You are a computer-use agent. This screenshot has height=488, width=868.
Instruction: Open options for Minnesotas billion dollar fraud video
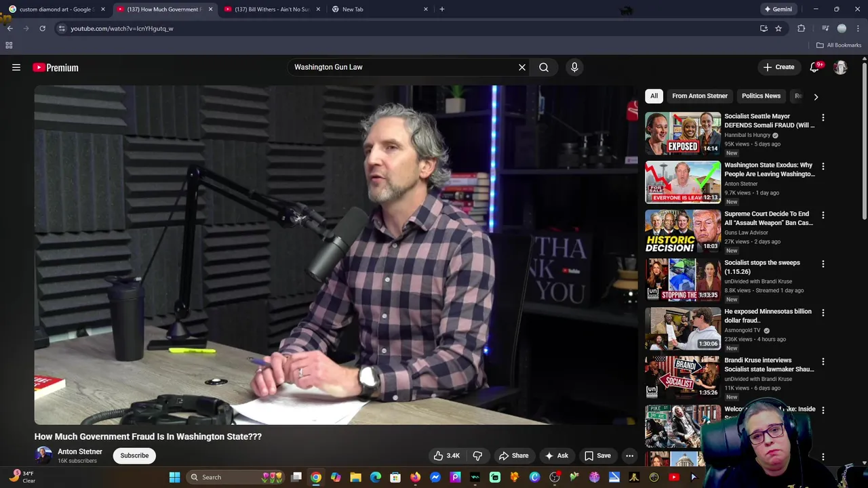823,312
